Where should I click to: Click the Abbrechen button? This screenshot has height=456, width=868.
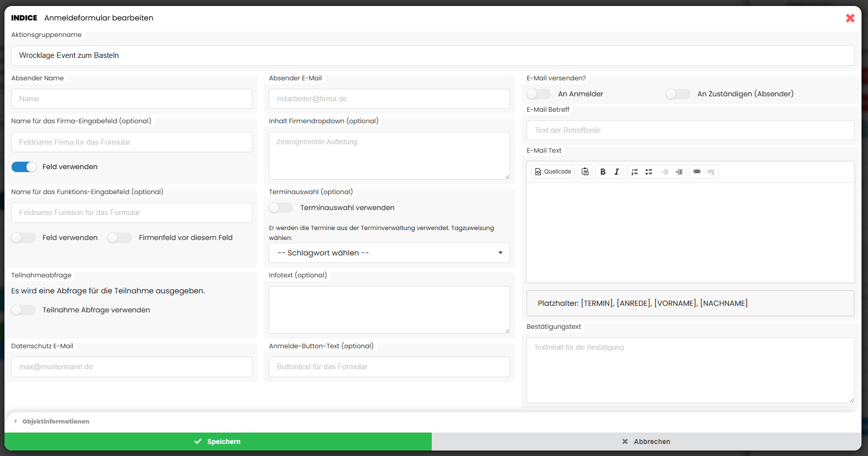(x=646, y=442)
